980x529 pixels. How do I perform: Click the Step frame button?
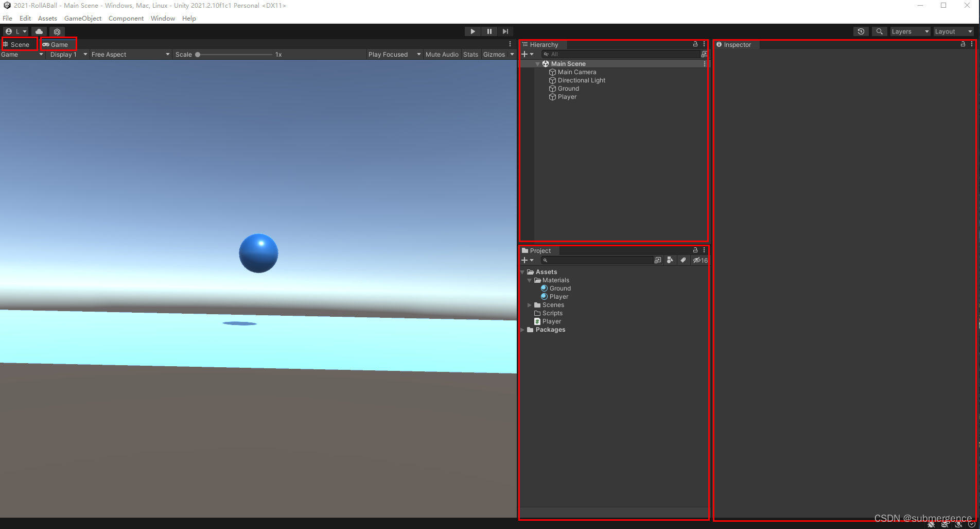click(505, 31)
